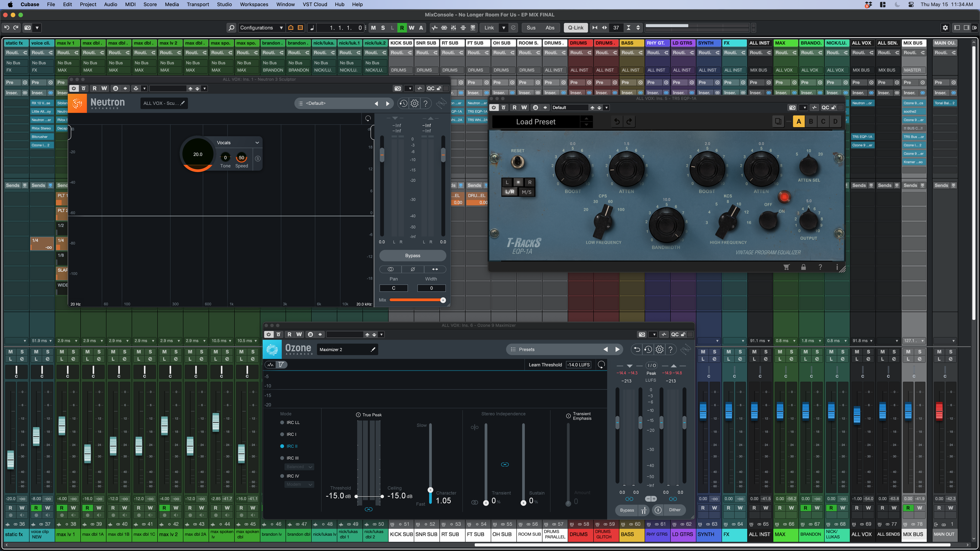
Task: Click Ozone Learn Threshold circular arrow icon
Action: [x=601, y=365]
